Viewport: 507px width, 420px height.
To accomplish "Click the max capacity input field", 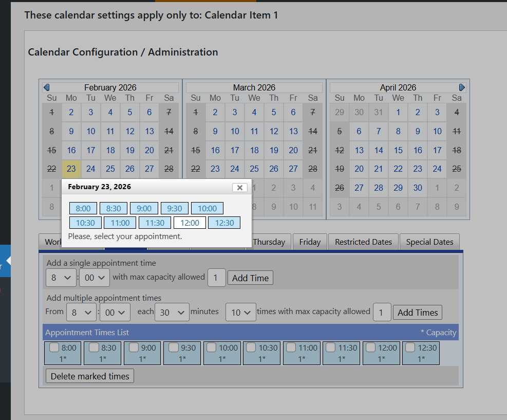I will 216,278.
